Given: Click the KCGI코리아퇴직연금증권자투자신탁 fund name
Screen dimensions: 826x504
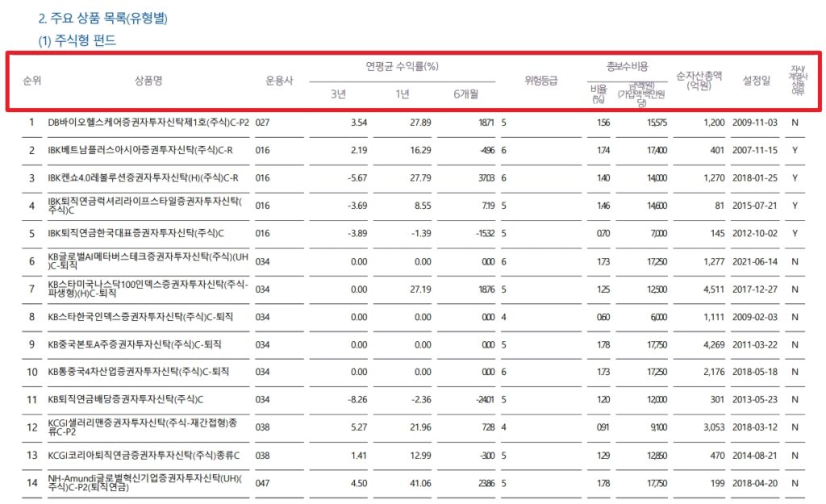Looking at the screenshot, I should (144, 456).
